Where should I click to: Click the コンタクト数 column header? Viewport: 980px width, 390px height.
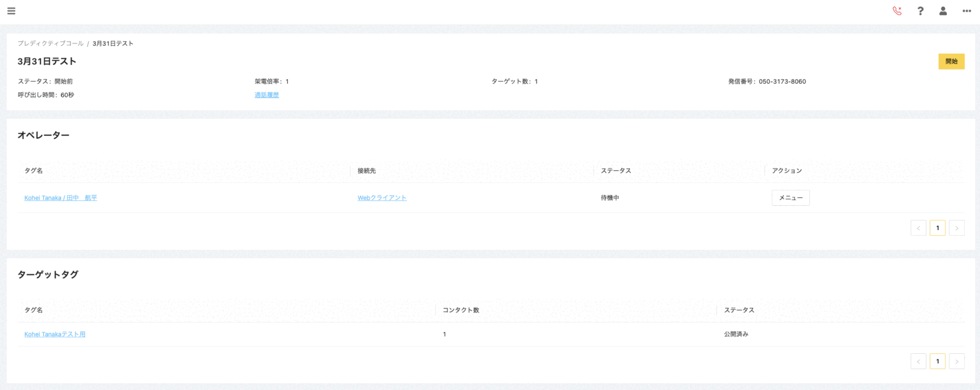tap(461, 310)
